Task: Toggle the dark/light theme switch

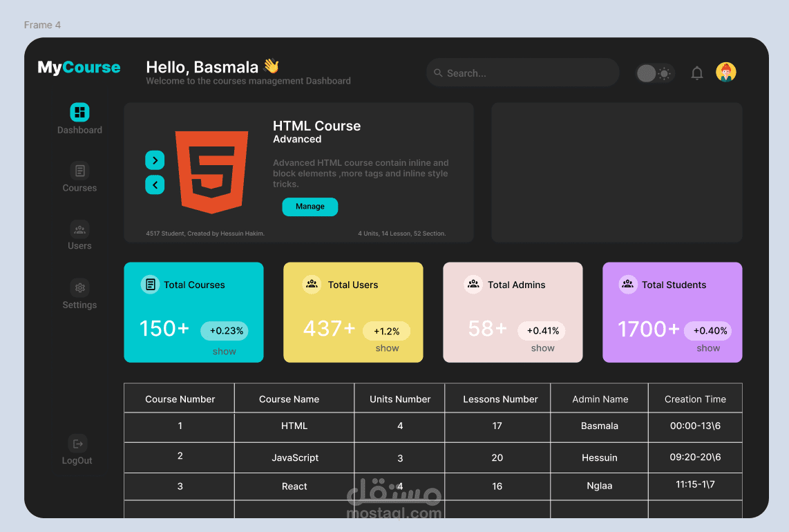Action: (655, 73)
